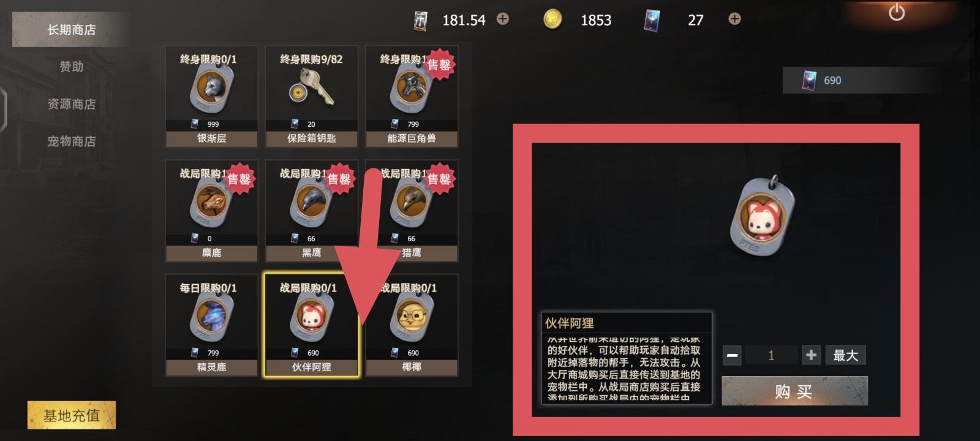The height and width of the screenshot is (441, 980).
Task: Select the 椰椰 owl pet tag
Action: pos(412,325)
